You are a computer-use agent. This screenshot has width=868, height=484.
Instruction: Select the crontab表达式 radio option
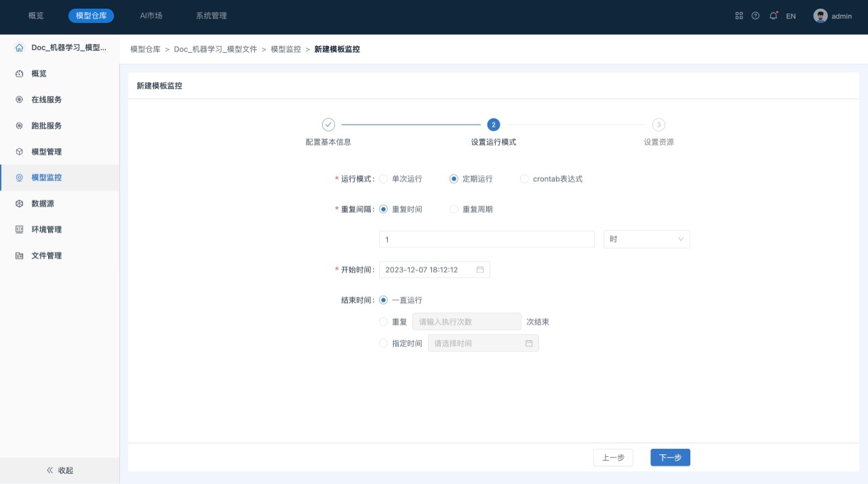[x=524, y=179]
